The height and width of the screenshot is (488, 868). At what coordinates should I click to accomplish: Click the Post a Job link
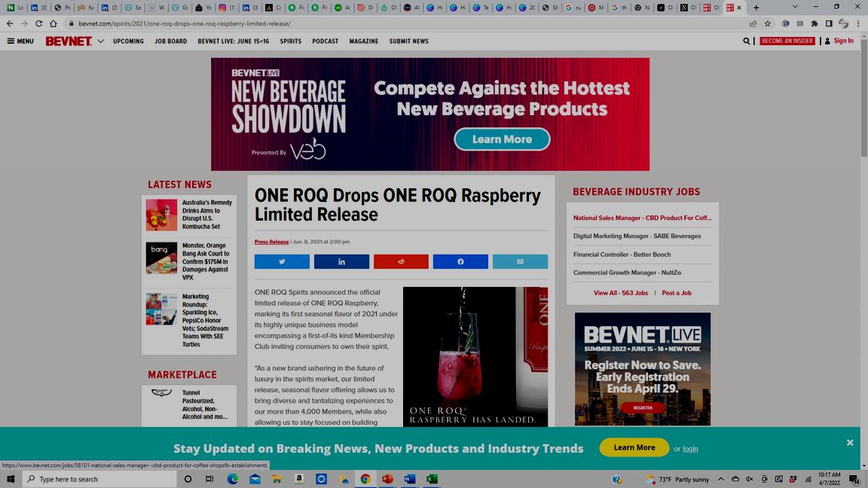677,293
